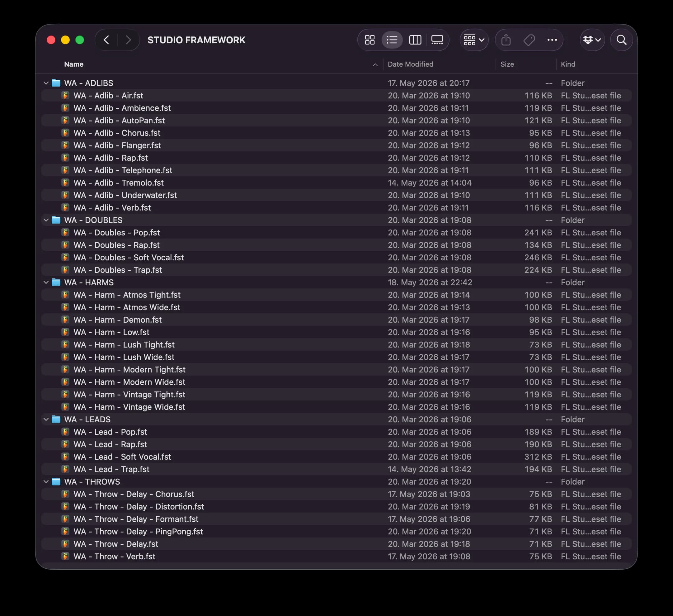Image resolution: width=673 pixels, height=616 pixels.
Task: Open the Group By options dropdown
Action: [474, 40]
